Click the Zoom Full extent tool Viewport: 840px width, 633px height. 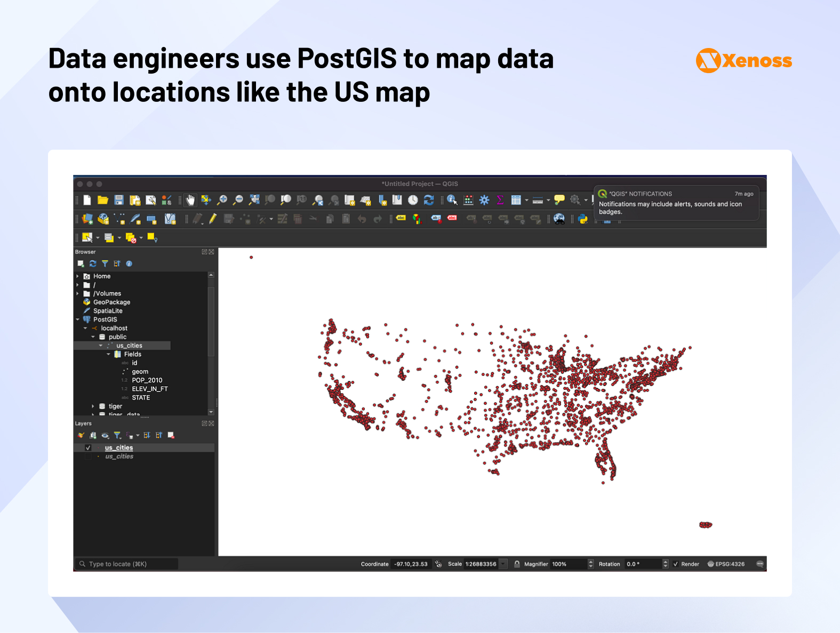pos(254,200)
